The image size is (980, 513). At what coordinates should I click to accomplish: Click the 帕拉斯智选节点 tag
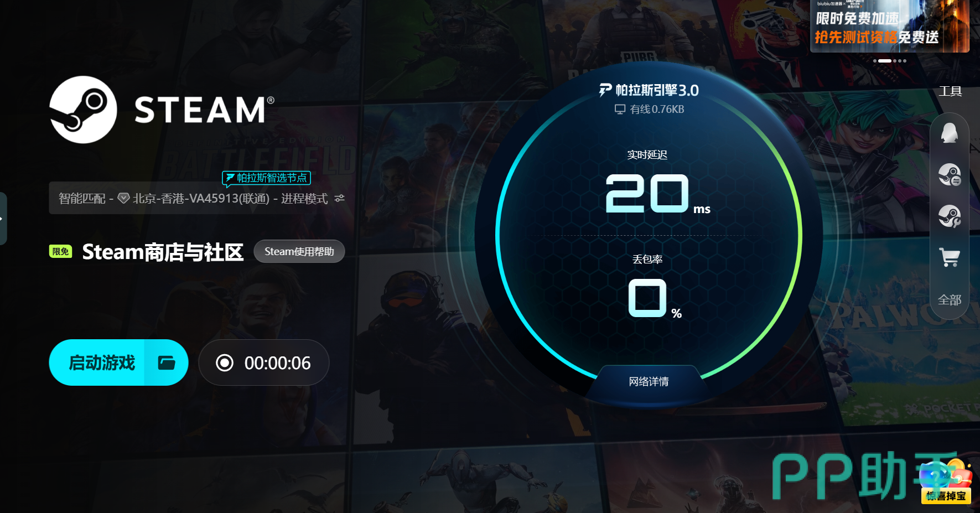[267, 178]
